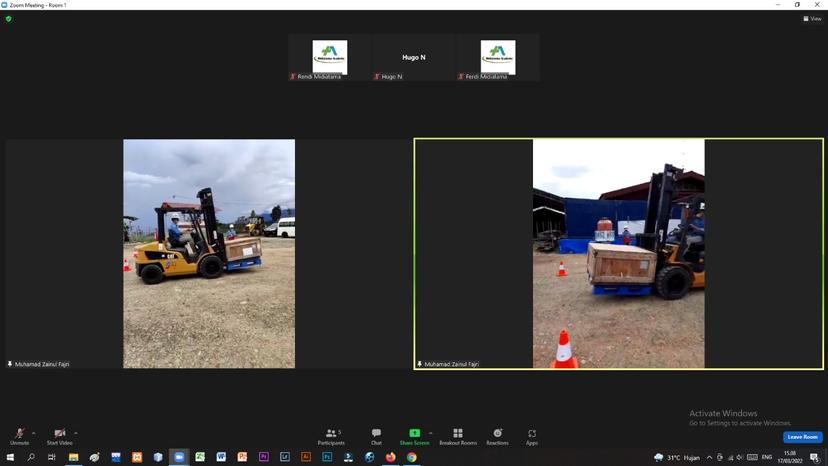The height and width of the screenshot is (466, 828).
Task: Open the View layout menu
Action: (x=812, y=18)
